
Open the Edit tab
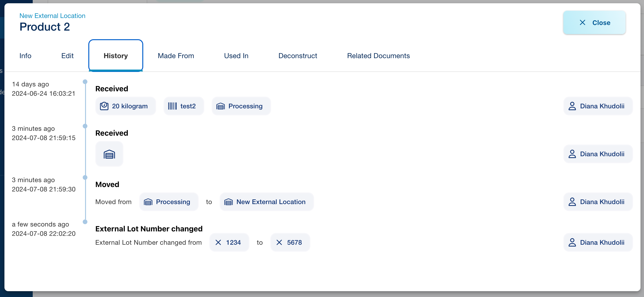(x=67, y=56)
